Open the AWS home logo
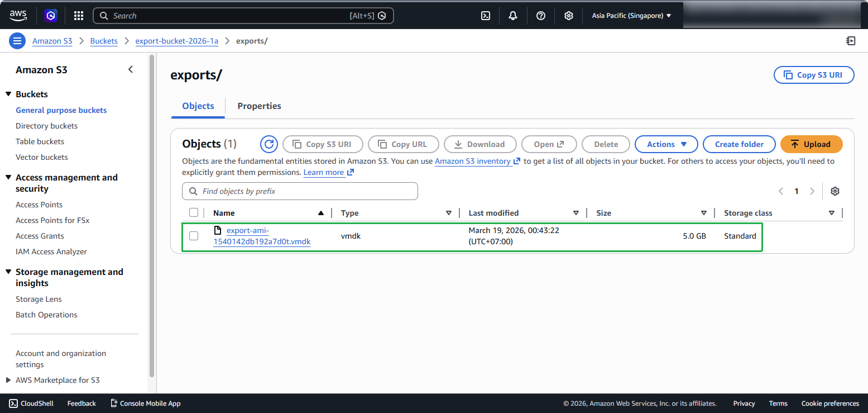This screenshot has height=413, width=868. (x=18, y=16)
